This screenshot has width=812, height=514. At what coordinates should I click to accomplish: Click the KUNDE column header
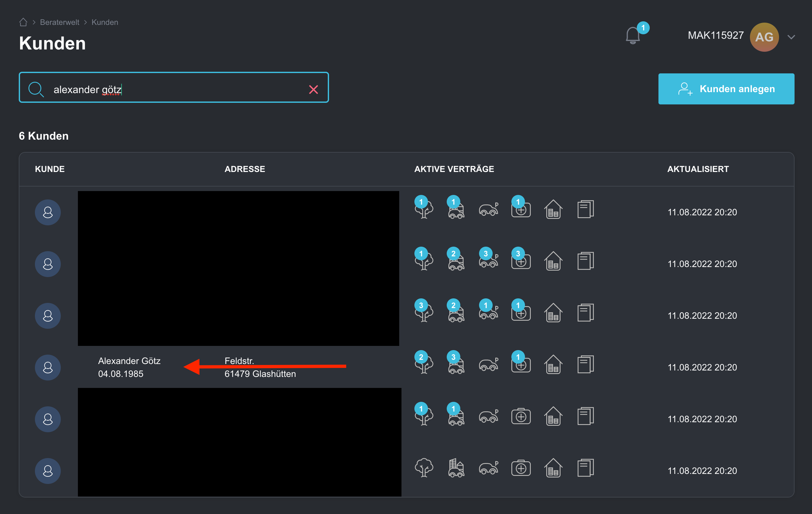pyautogui.click(x=50, y=169)
